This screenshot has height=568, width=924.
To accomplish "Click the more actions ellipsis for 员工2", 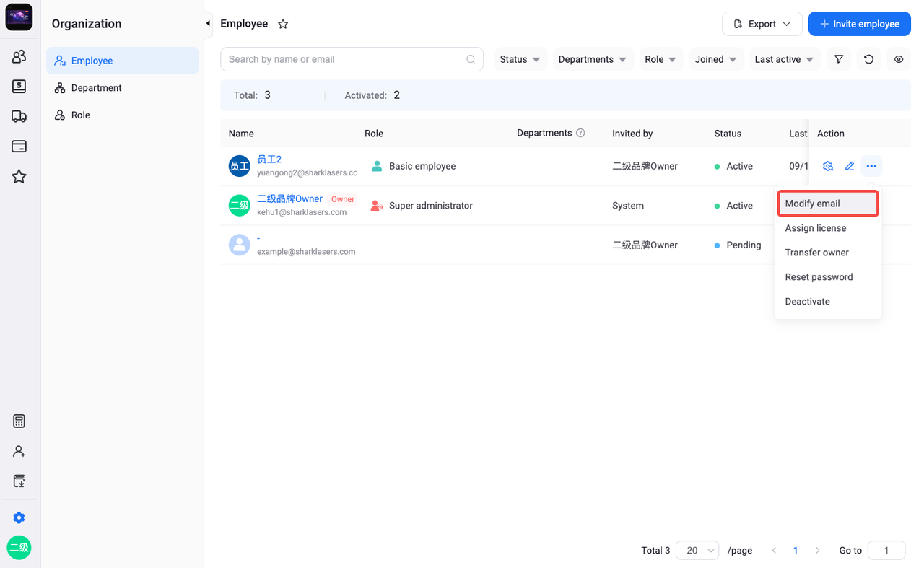I will [871, 166].
